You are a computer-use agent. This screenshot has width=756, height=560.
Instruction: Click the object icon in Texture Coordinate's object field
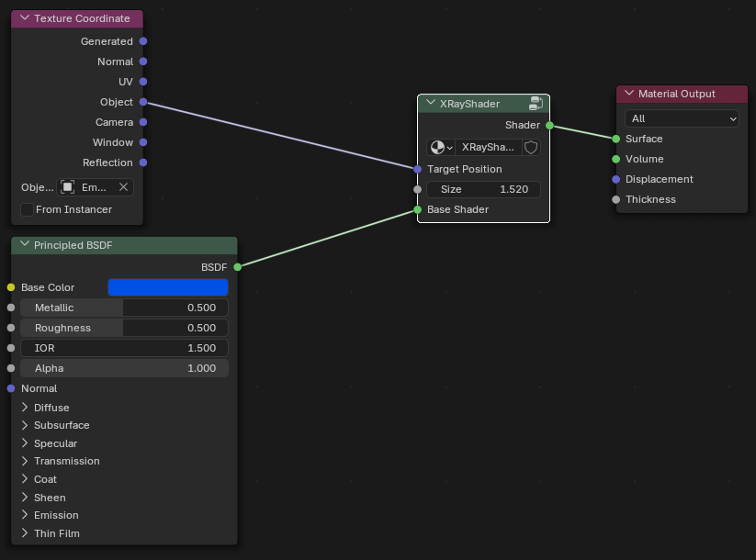(68, 187)
